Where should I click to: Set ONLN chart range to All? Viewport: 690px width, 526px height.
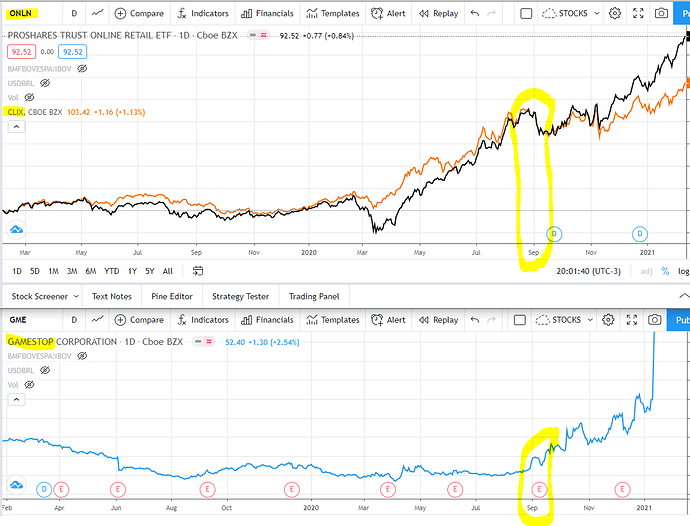point(168,271)
